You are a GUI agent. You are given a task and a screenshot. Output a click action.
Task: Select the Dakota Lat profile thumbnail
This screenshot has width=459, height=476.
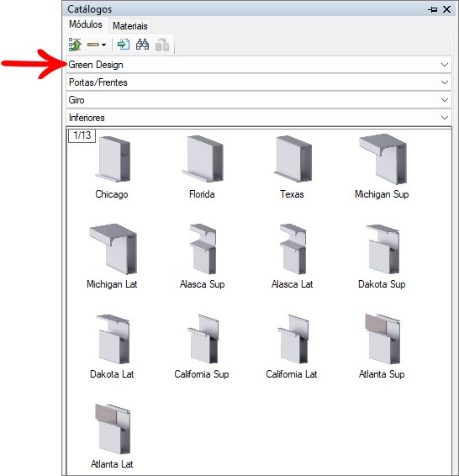(113, 339)
